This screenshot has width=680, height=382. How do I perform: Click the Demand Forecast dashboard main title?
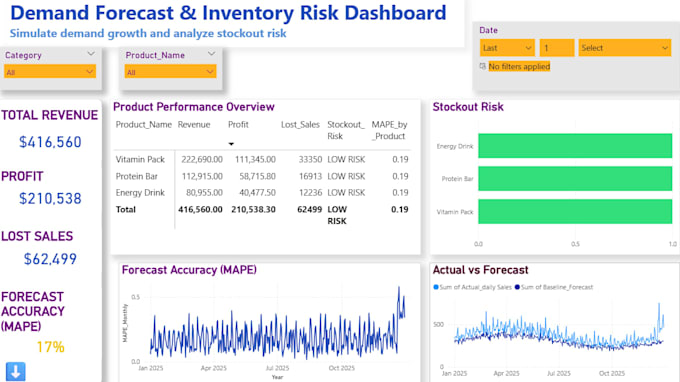coord(228,13)
